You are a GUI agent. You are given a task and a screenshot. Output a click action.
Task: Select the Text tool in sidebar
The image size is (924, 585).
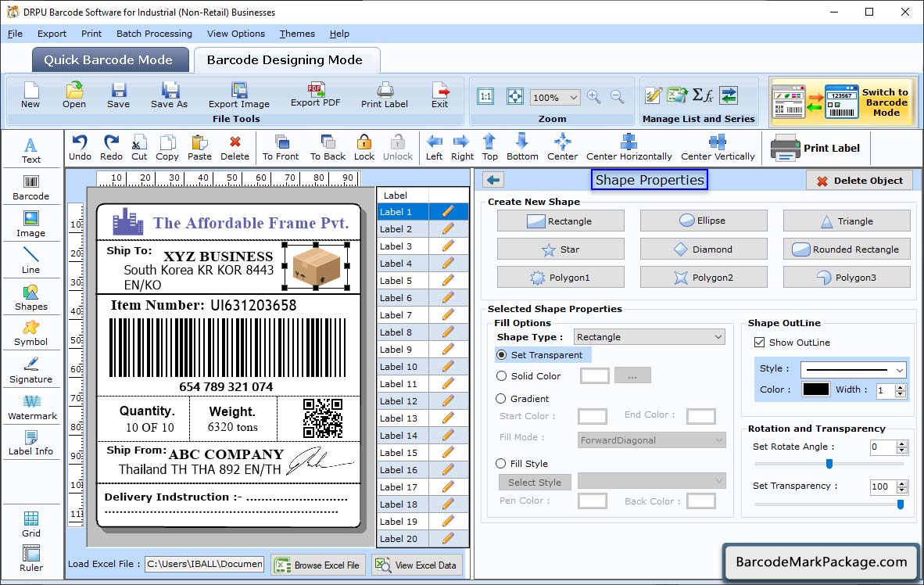click(30, 150)
